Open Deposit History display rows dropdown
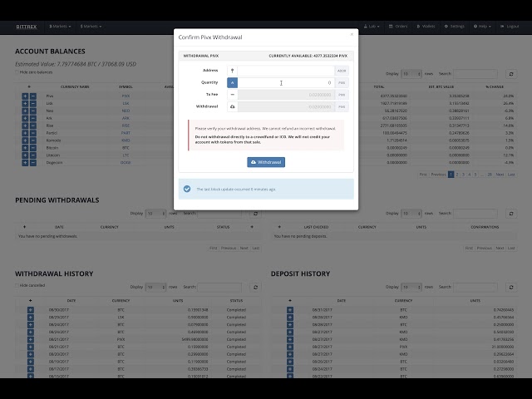 pyautogui.click(x=411, y=287)
